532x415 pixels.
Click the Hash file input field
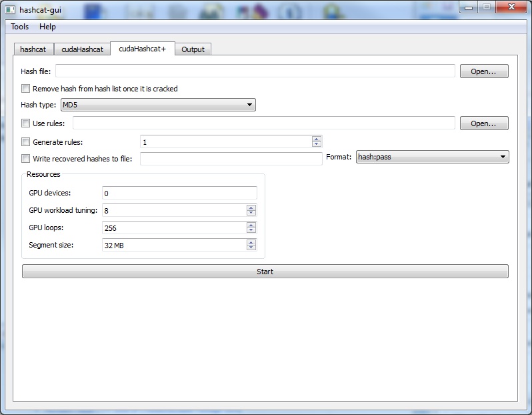coord(255,71)
